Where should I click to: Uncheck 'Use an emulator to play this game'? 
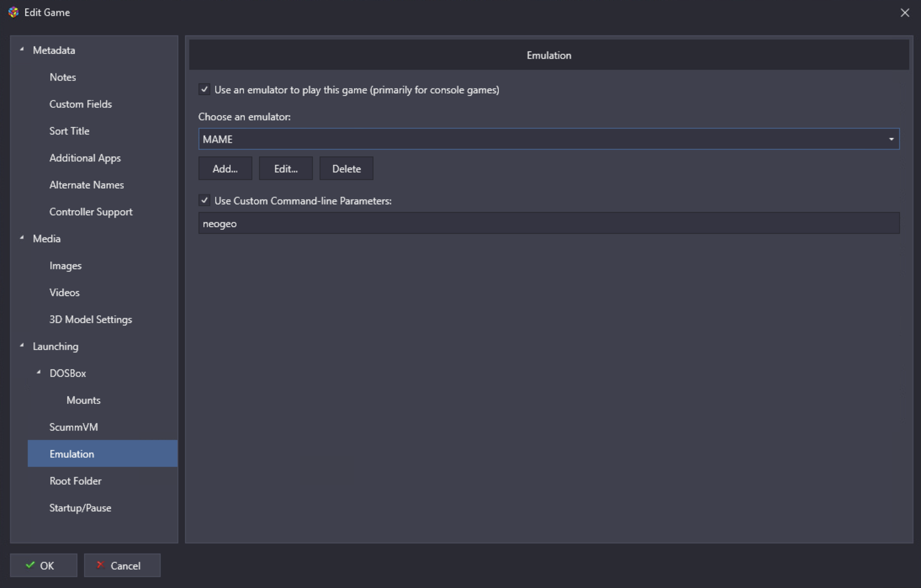coord(204,90)
